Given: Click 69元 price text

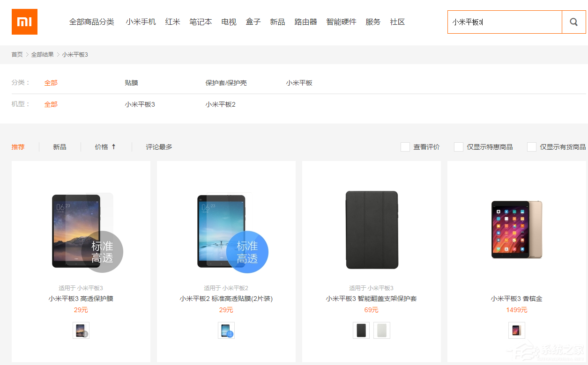Looking at the screenshot, I should pyautogui.click(x=372, y=310).
